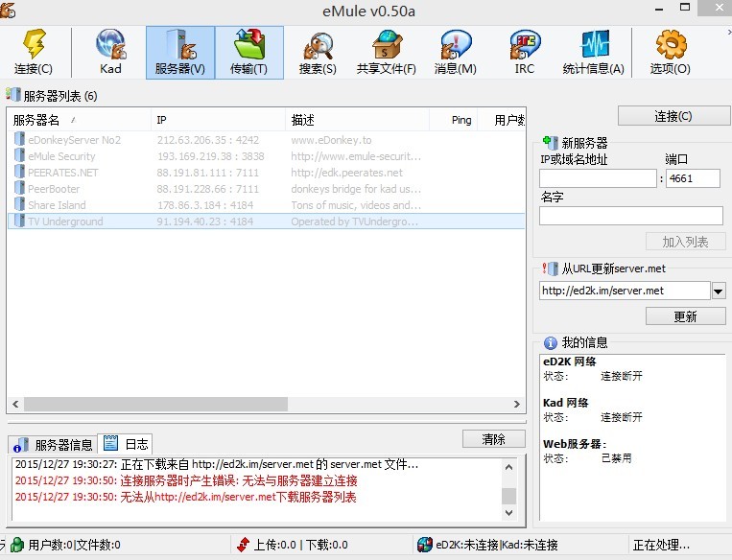Screen dimensions: 732x560
Task: Click the server.met URL text field
Action: pos(626,291)
